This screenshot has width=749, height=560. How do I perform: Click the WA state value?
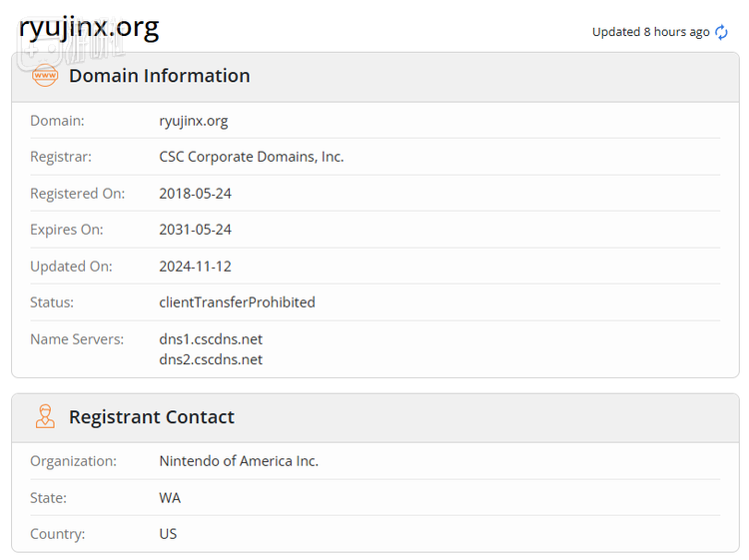click(x=170, y=498)
